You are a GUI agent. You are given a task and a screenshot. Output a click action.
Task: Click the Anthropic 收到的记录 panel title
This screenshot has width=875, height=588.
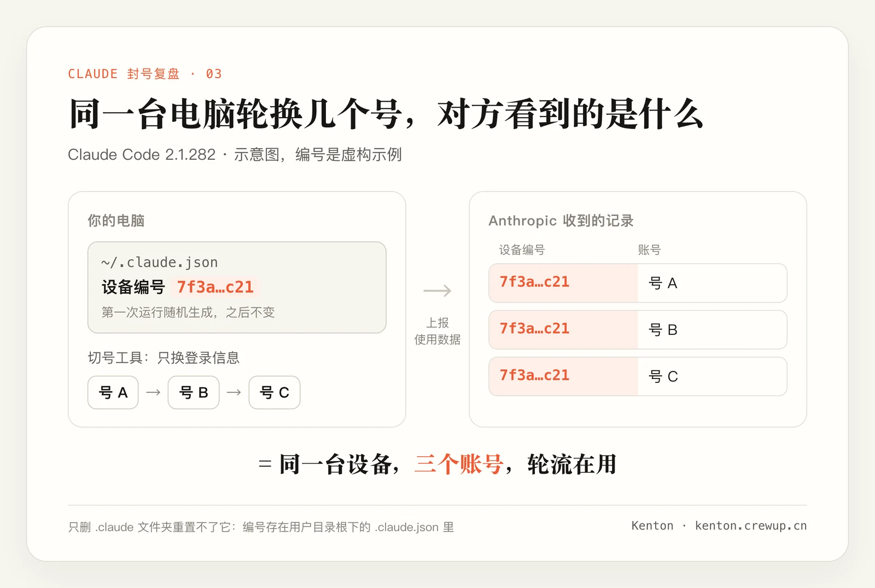pyautogui.click(x=561, y=220)
